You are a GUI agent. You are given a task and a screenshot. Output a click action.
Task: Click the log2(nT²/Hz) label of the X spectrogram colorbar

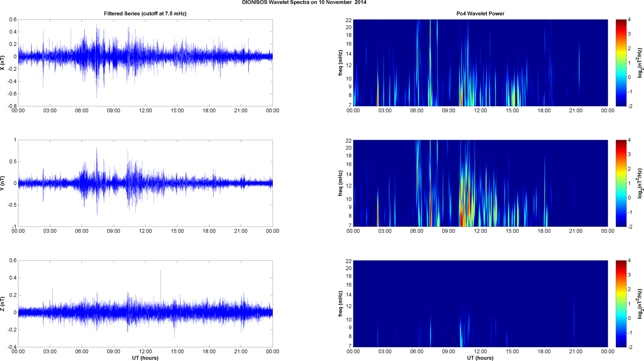[x=640, y=63]
